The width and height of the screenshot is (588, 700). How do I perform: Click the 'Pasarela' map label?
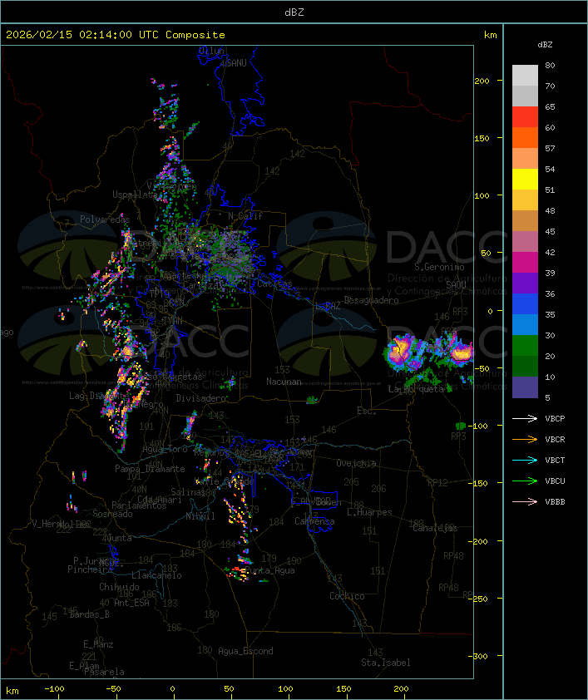click(x=104, y=672)
